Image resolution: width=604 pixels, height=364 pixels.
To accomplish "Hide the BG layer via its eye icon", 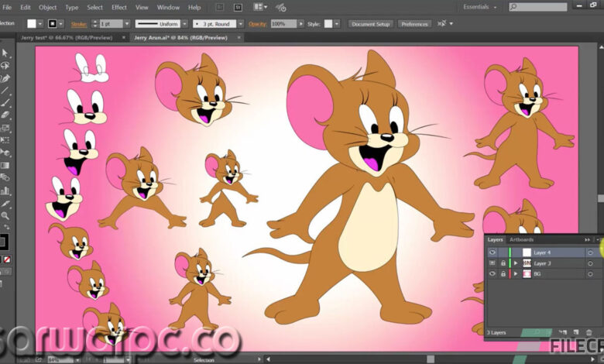I will pyautogui.click(x=492, y=274).
